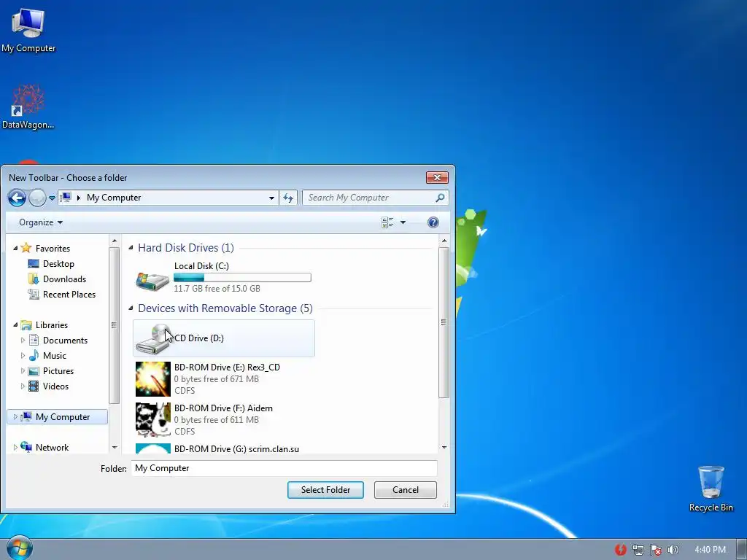Open volume speaker tray icon
The image size is (747, 560).
pyautogui.click(x=673, y=550)
